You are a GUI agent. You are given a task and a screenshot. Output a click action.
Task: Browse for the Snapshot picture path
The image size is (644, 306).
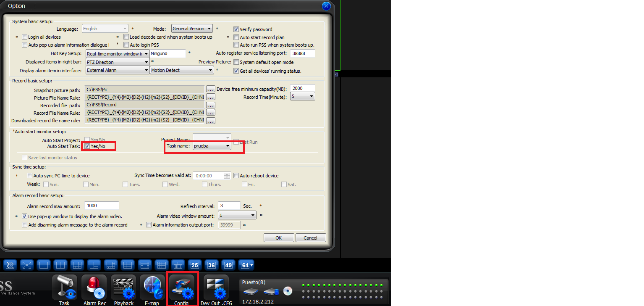click(210, 90)
